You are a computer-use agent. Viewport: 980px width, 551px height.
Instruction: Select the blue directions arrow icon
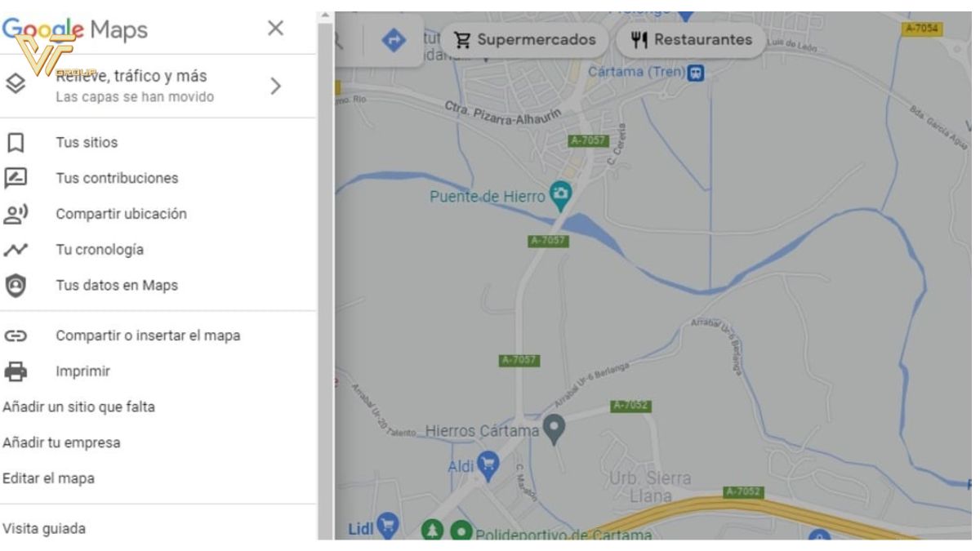click(393, 39)
